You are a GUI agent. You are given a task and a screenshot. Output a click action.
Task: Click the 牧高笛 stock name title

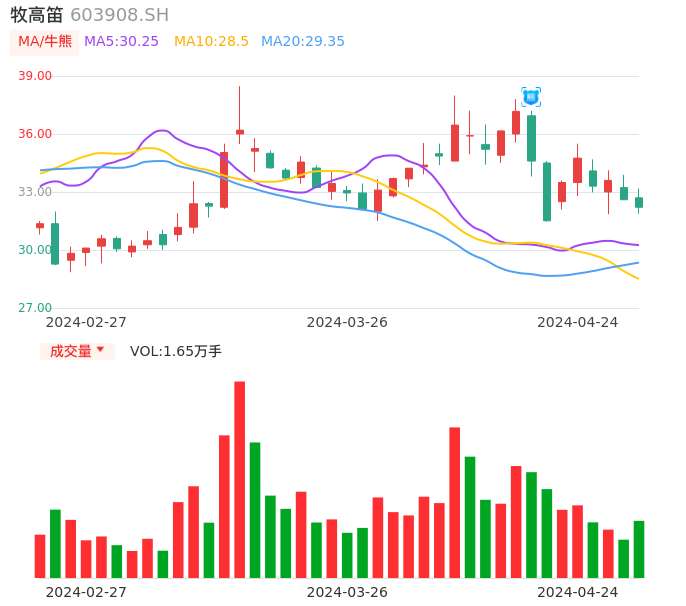(37, 15)
